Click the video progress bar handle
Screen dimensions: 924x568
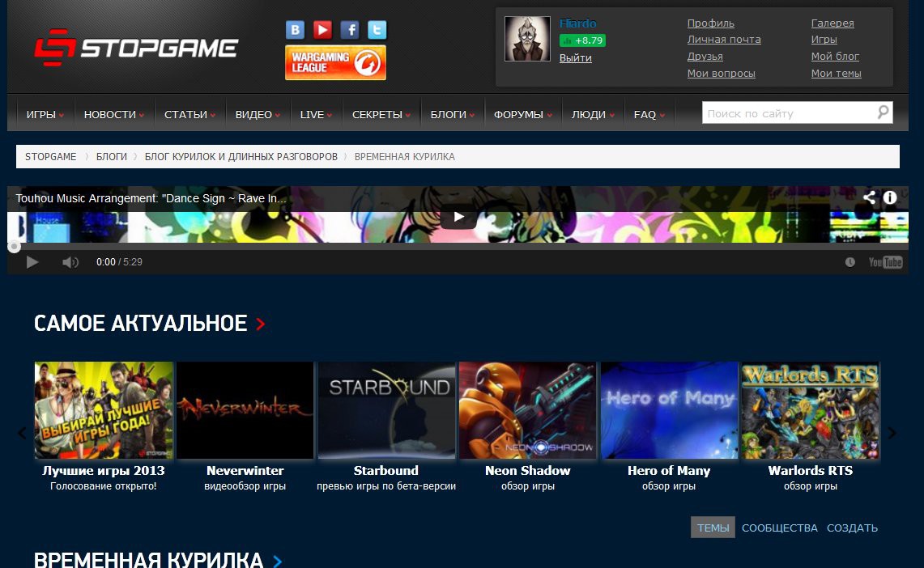tap(14, 247)
